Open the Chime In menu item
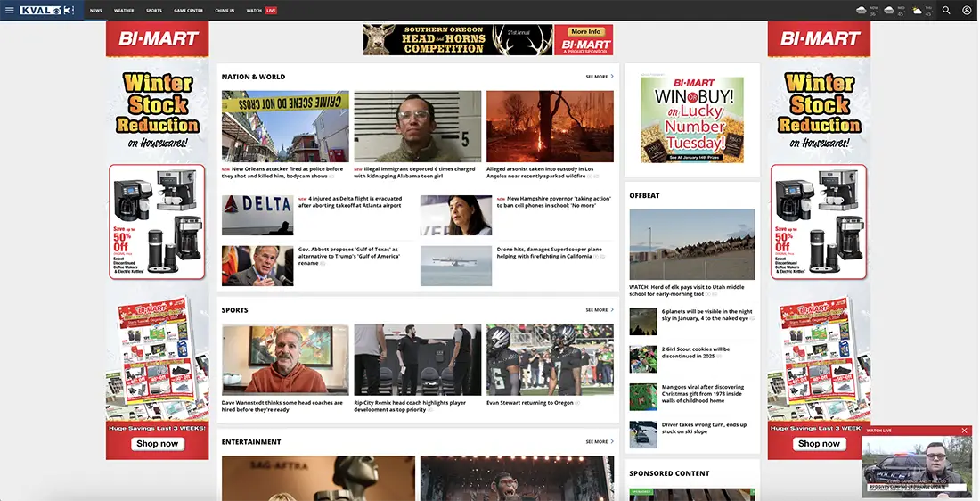Image resolution: width=980 pixels, height=501 pixels. (225, 11)
